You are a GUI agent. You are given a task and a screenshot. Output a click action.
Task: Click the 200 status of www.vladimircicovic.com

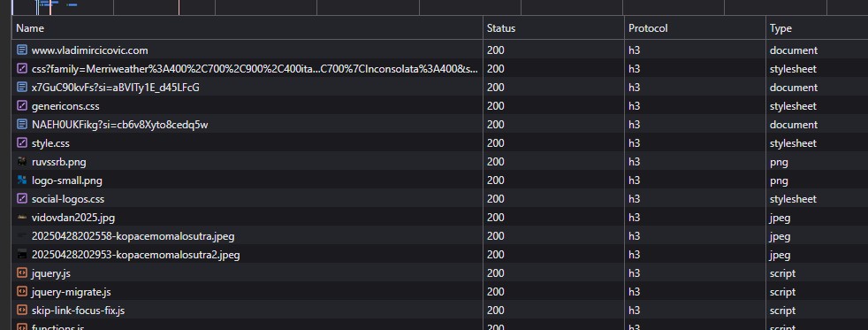pyautogui.click(x=496, y=50)
